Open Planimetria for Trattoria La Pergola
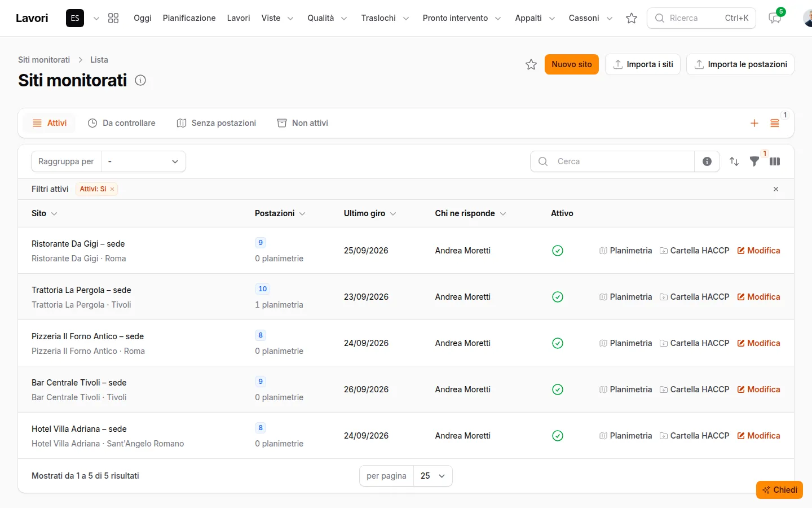Viewport: 812px width, 508px height. [x=625, y=297]
